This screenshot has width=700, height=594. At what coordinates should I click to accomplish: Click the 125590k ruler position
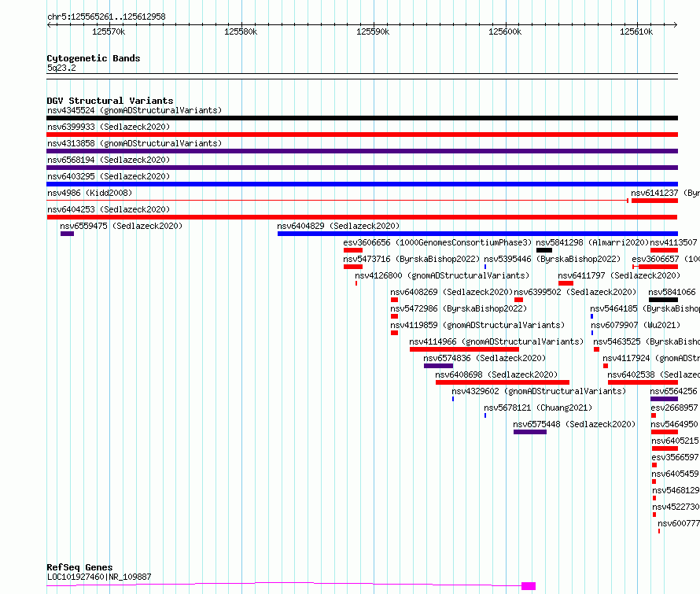point(373,31)
